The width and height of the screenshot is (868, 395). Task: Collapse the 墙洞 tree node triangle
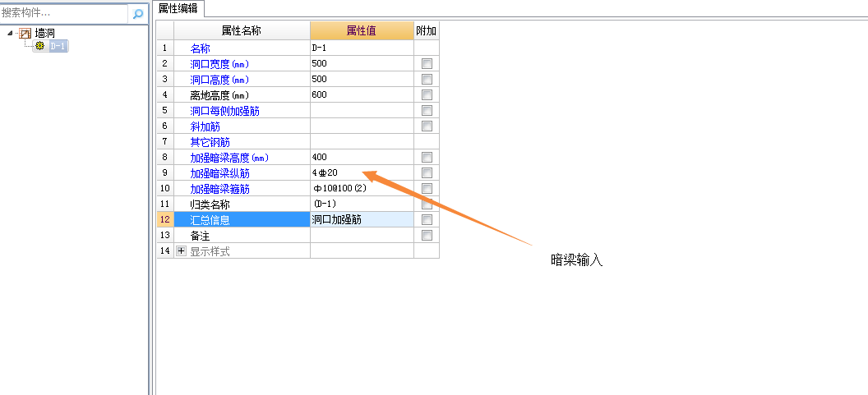point(11,34)
